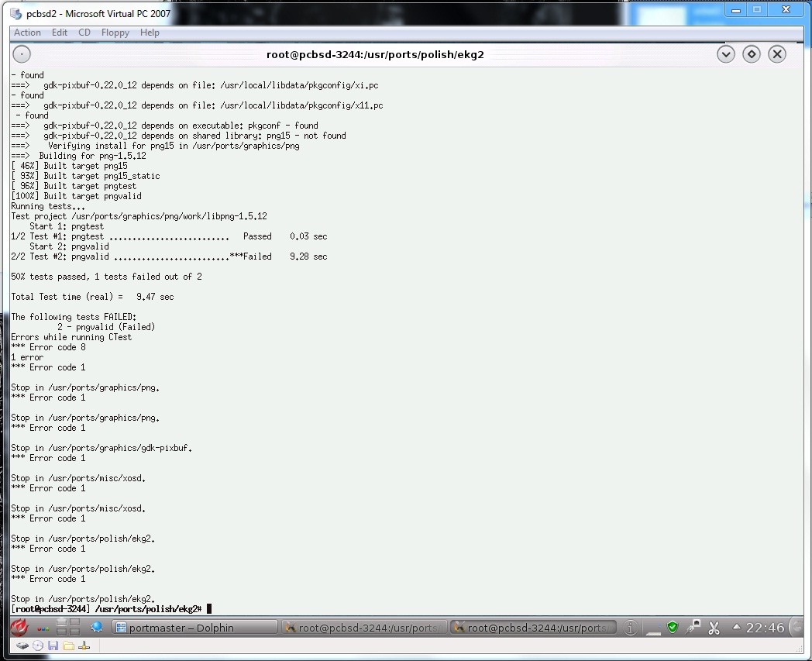Viewport: 812px width, 661px height.
Task: Click the floppy disk status icon
Action: click(x=53, y=646)
